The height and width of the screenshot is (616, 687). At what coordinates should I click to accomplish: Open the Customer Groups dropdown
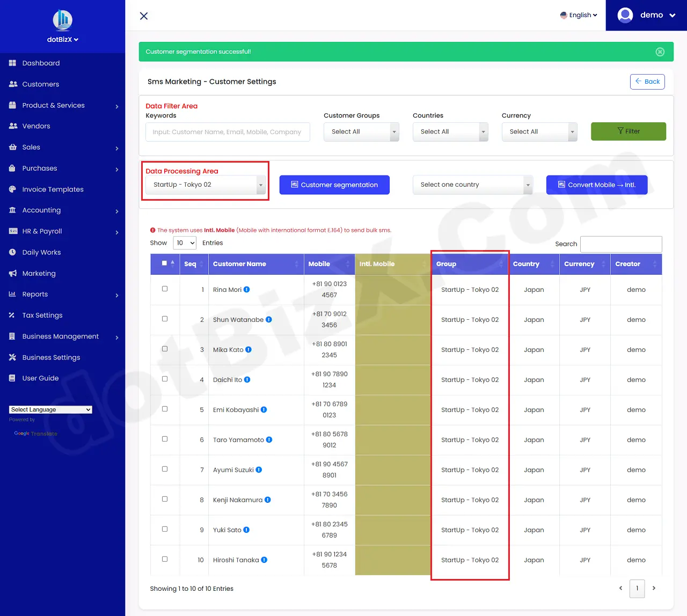(x=361, y=132)
